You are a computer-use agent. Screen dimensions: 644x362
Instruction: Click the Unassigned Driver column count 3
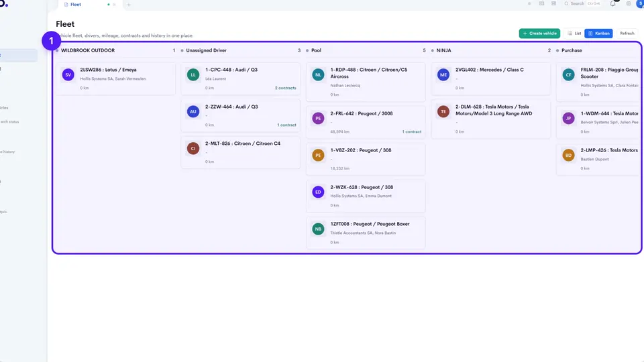tap(299, 50)
